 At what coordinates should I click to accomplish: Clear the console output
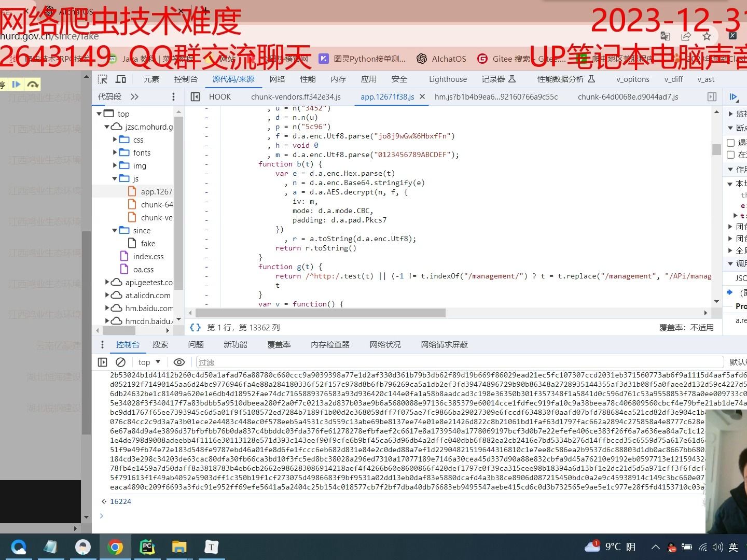pos(120,362)
